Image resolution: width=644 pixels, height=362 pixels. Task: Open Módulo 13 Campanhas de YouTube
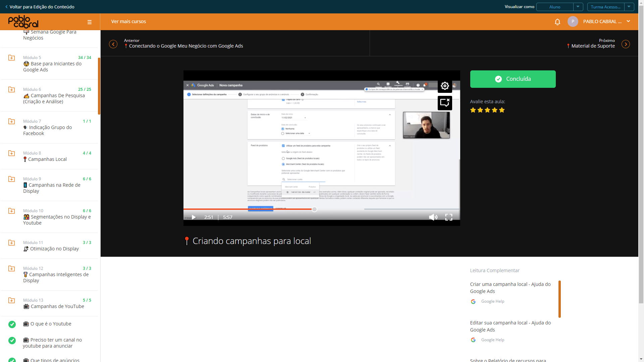50,303
